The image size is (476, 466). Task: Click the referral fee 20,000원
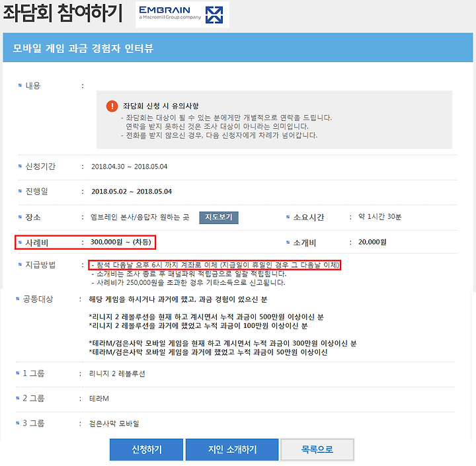(372, 242)
